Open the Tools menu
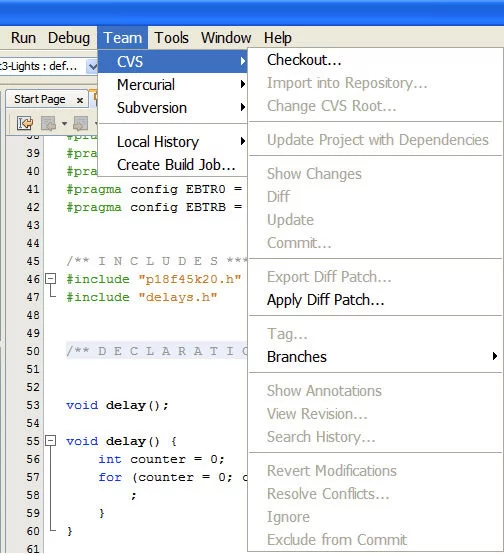The height and width of the screenshot is (555, 504). coord(171,38)
